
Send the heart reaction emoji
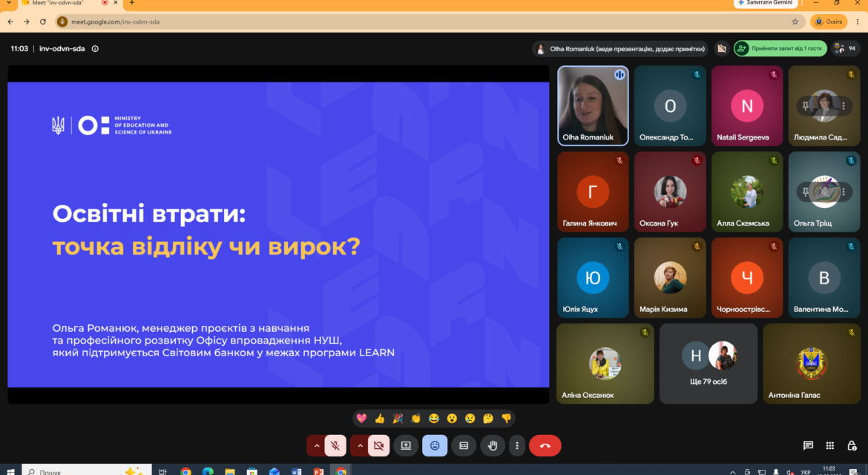361,419
